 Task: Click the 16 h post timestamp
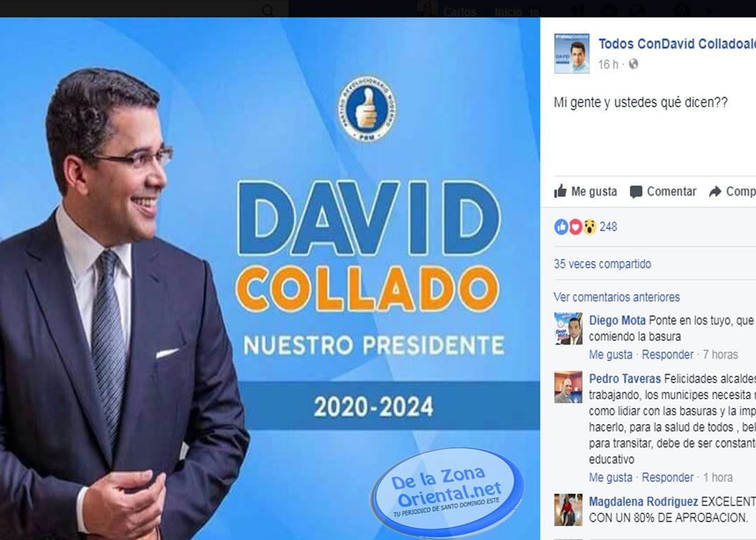[608, 65]
